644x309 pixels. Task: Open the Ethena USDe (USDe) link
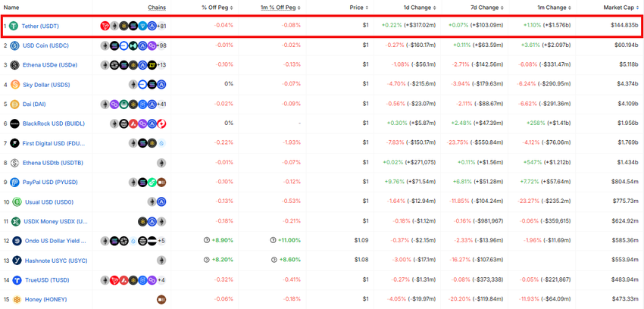[50, 65]
